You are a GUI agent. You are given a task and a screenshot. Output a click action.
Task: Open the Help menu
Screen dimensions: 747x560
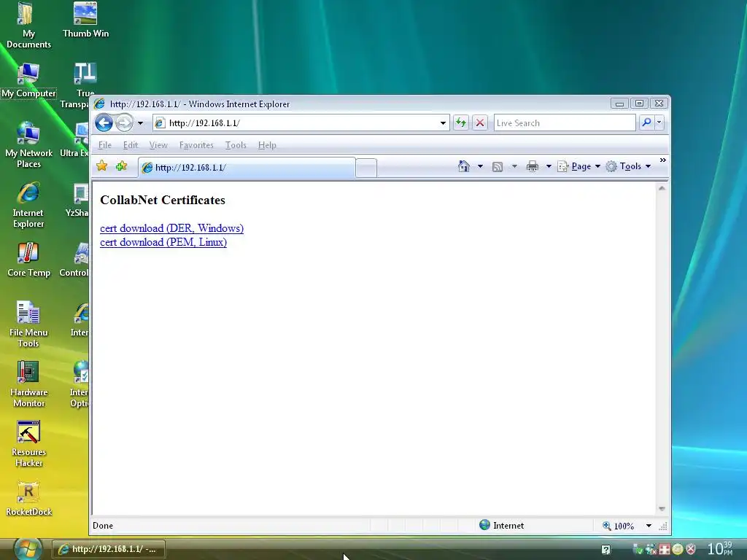[267, 145]
